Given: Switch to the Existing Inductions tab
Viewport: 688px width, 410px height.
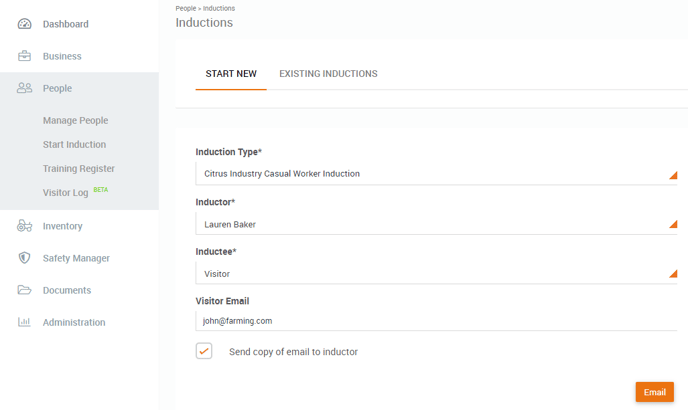Looking at the screenshot, I should point(328,74).
